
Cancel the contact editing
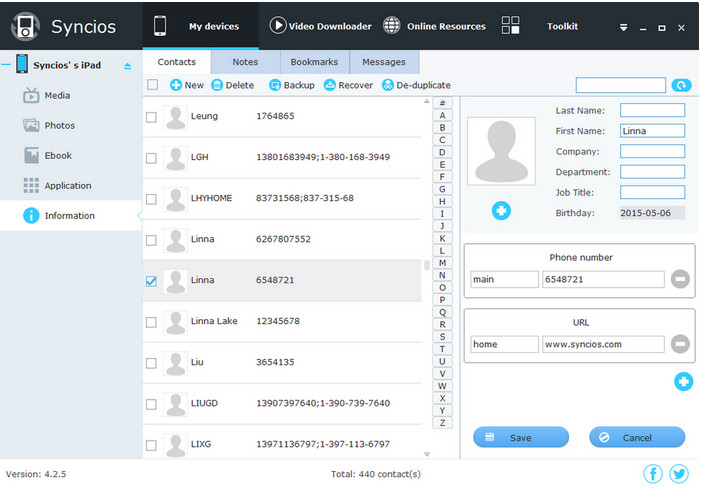click(637, 437)
